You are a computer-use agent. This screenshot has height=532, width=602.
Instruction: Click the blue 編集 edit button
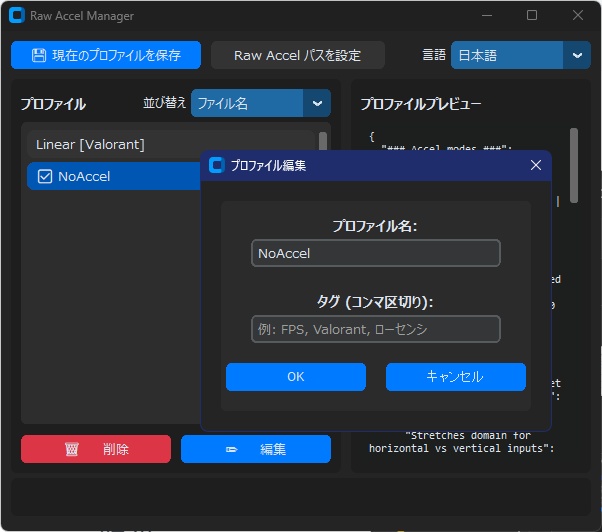[256, 449]
